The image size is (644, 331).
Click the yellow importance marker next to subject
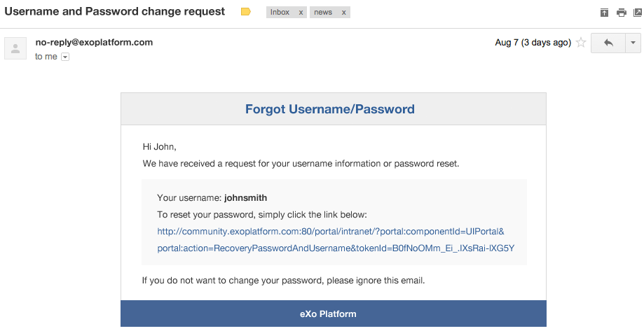(x=245, y=12)
